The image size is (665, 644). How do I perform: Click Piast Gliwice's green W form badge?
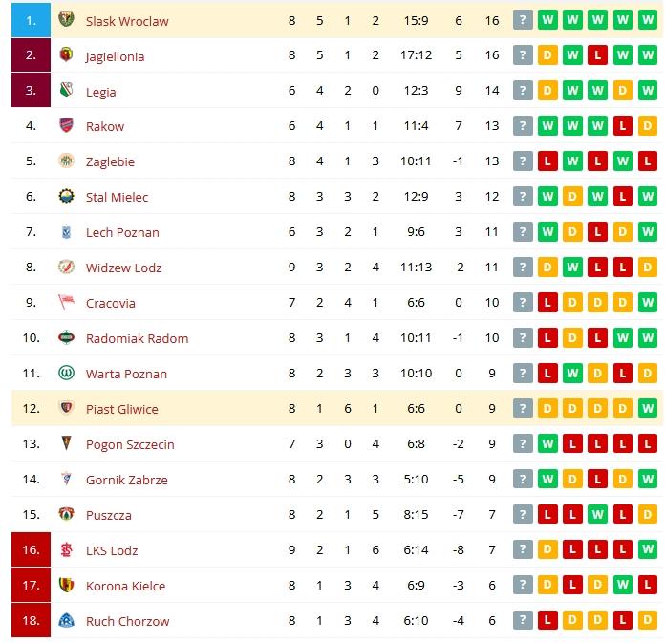click(648, 409)
